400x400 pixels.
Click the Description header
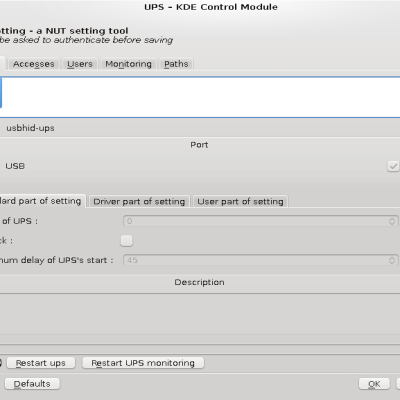(x=199, y=282)
